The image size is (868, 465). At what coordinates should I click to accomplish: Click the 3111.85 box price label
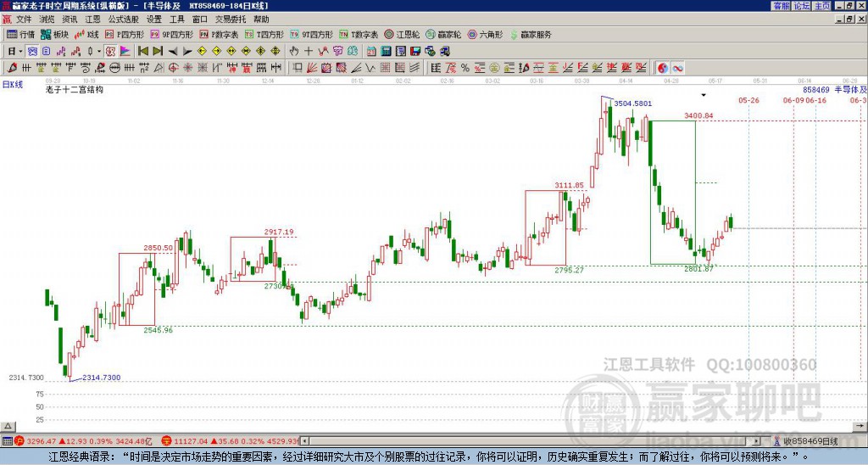tap(569, 185)
